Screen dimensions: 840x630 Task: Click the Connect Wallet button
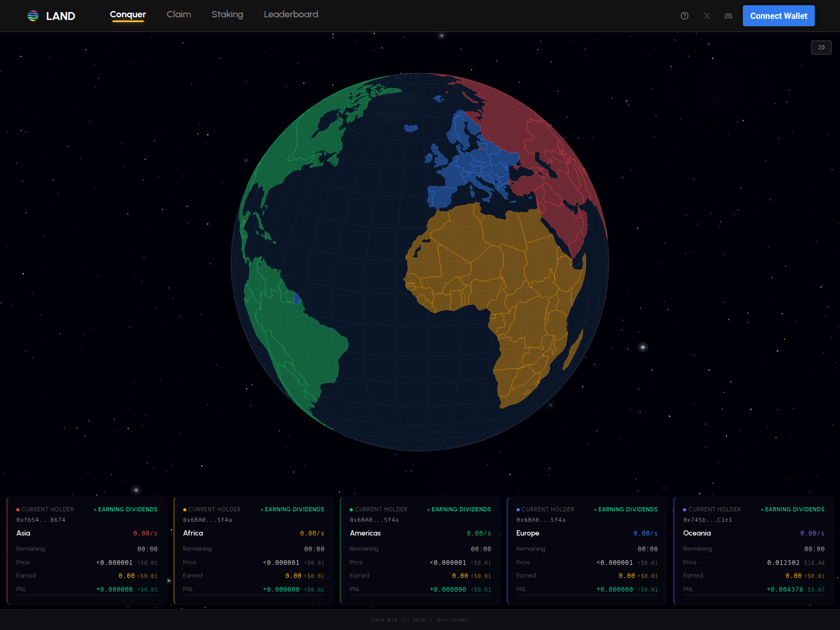click(779, 16)
